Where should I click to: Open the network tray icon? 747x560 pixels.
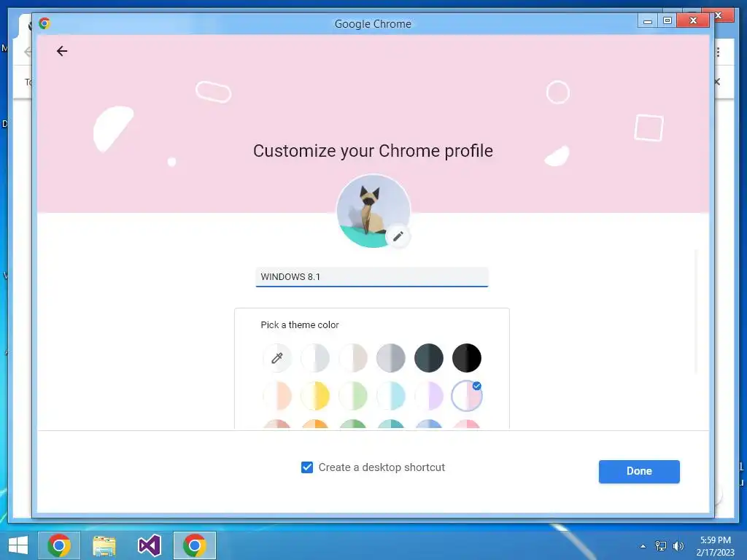(661, 545)
